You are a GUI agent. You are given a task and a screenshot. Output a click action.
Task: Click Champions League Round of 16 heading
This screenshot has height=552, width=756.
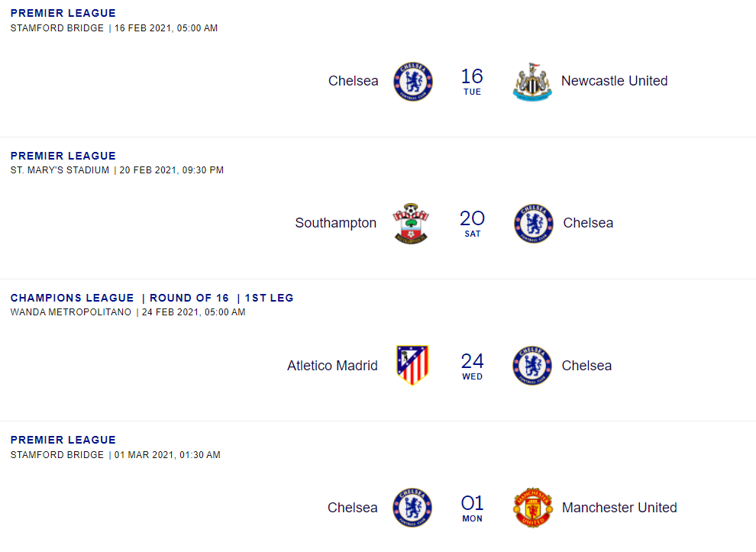(152, 298)
